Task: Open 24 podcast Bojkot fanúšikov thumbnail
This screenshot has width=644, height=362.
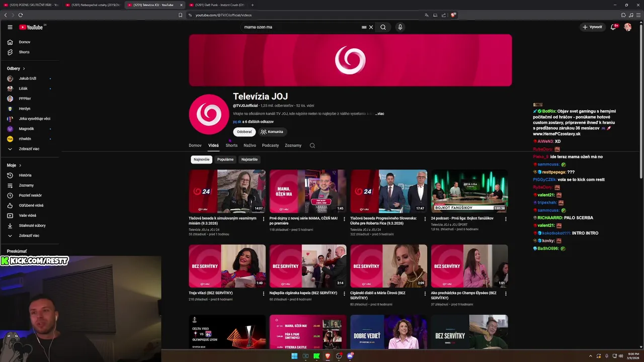Action: click(469, 191)
